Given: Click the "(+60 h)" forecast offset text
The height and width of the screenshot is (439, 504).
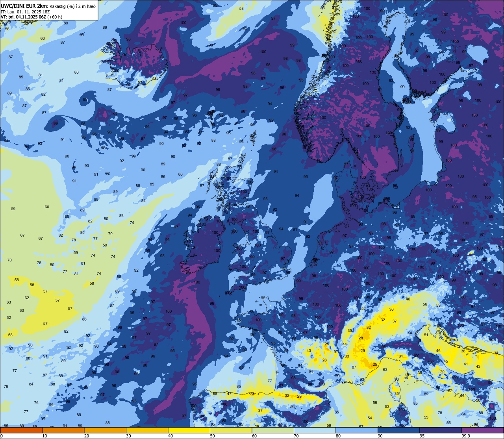Looking at the screenshot, I should point(55,17).
